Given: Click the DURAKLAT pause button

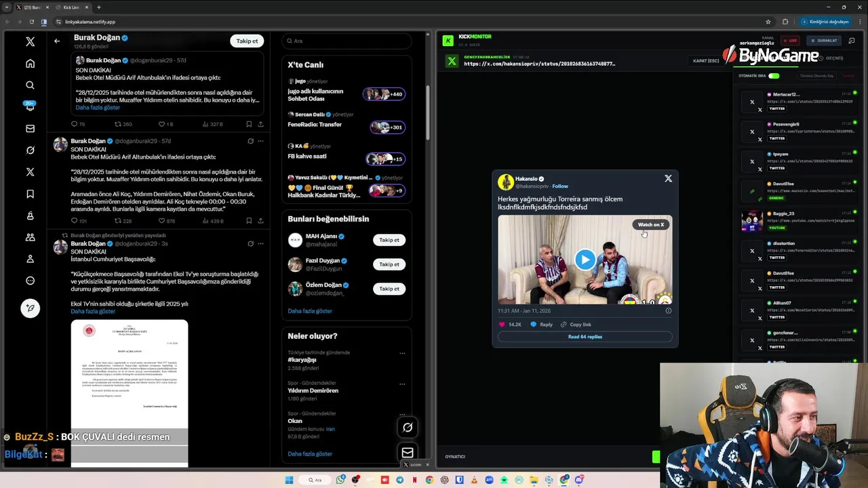Looking at the screenshot, I should 823,41.
